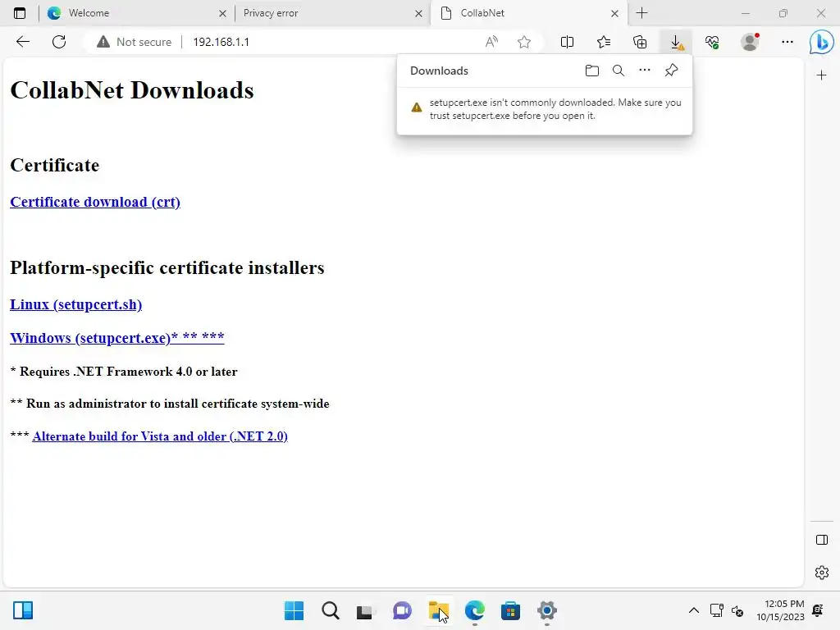Open the tab actions menu
The width and height of the screenshot is (840, 630).
tap(20, 13)
